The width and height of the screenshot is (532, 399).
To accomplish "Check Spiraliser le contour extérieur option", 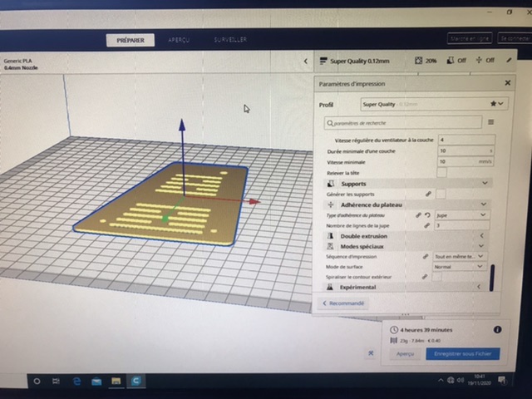I will pyautogui.click(x=437, y=276).
